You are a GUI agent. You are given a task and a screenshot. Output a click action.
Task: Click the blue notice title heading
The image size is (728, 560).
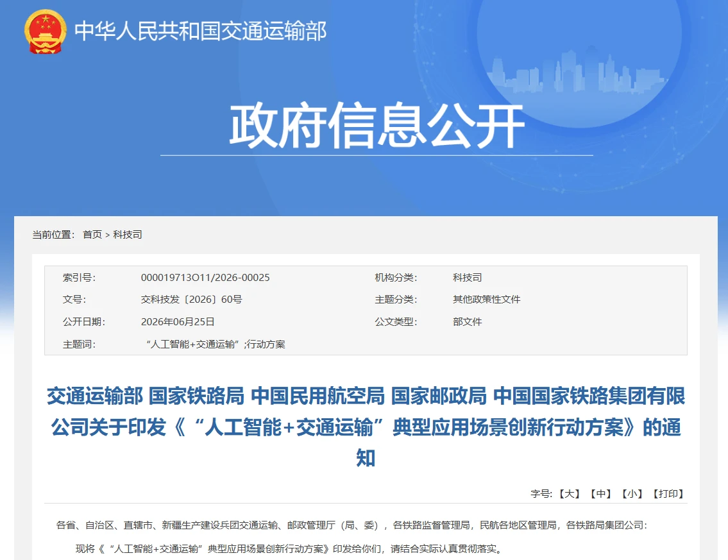366,427
